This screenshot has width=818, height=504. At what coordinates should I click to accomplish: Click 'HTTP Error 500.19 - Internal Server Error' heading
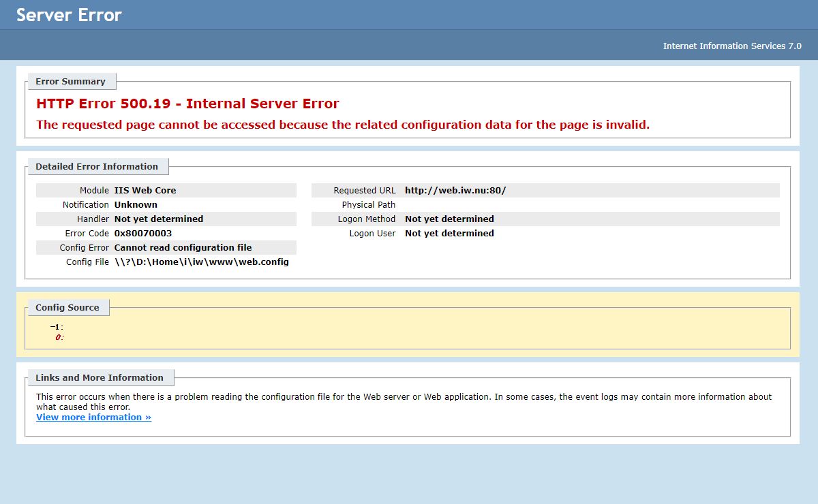point(187,104)
